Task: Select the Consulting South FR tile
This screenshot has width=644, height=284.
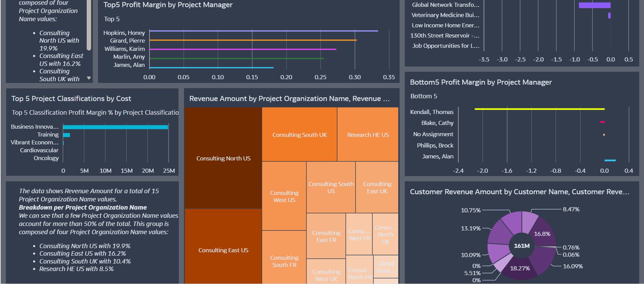Action: [x=284, y=257]
